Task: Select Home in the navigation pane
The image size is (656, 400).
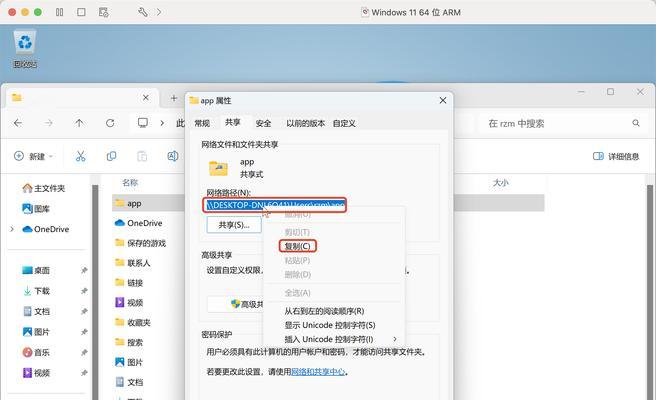Action: click(x=44, y=188)
